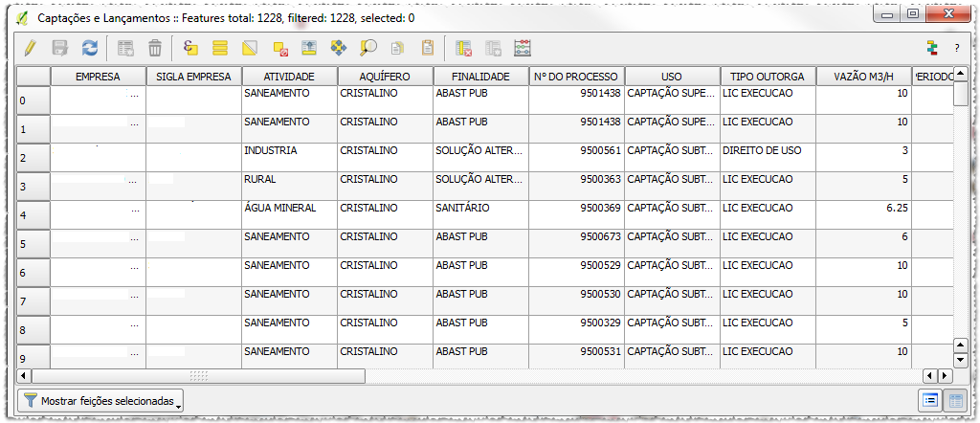Image resolution: width=980 pixels, height=423 pixels.
Task: Click the Invert selection icon
Action: [250, 47]
